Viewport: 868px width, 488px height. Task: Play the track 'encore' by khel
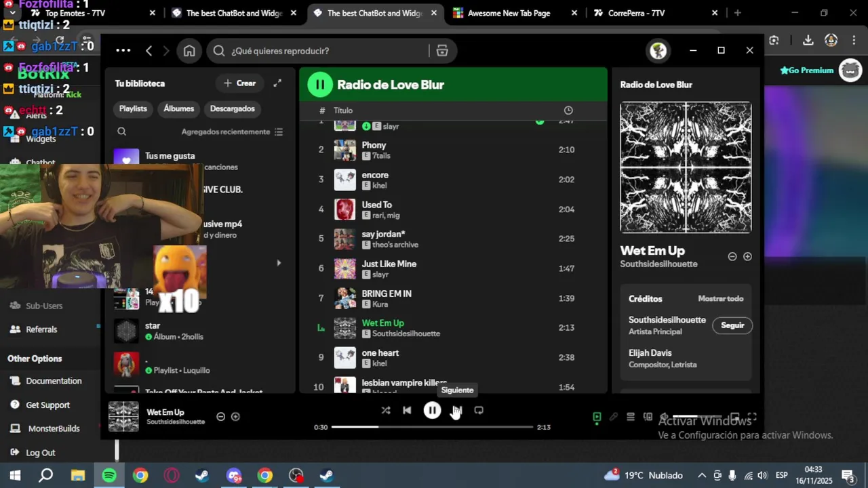click(453, 180)
